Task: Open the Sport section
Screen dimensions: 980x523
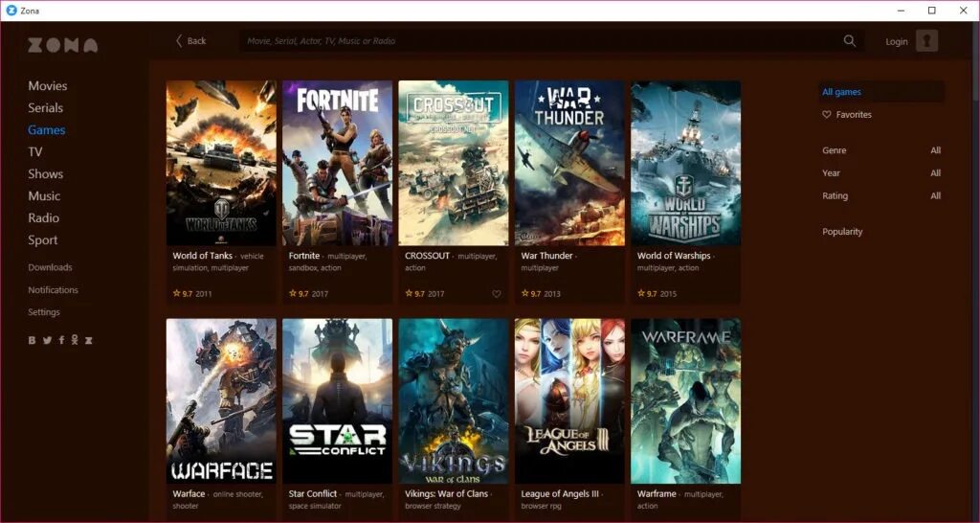Action: pos(42,240)
